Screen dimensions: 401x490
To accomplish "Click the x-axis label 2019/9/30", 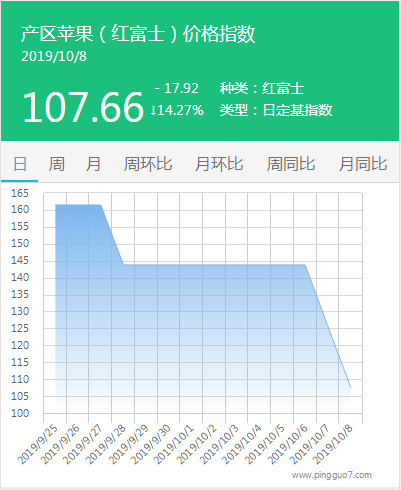I will click(x=151, y=444).
